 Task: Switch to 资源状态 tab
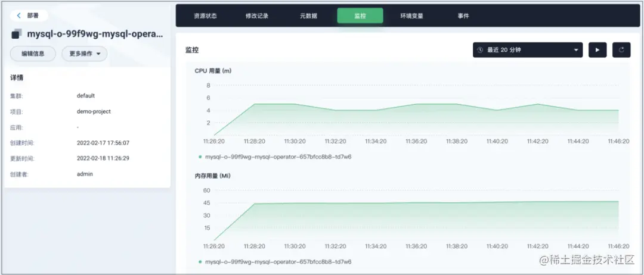(x=205, y=16)
